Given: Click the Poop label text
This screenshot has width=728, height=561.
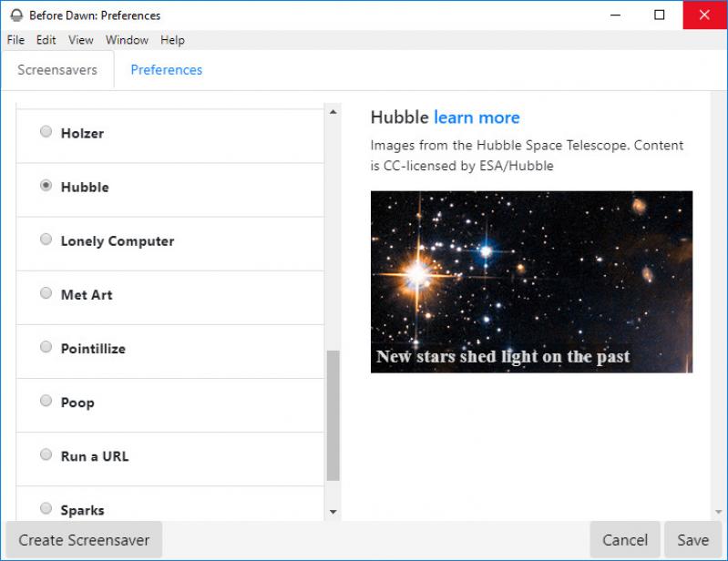Looking at the screenshot, I should point(77,403).
